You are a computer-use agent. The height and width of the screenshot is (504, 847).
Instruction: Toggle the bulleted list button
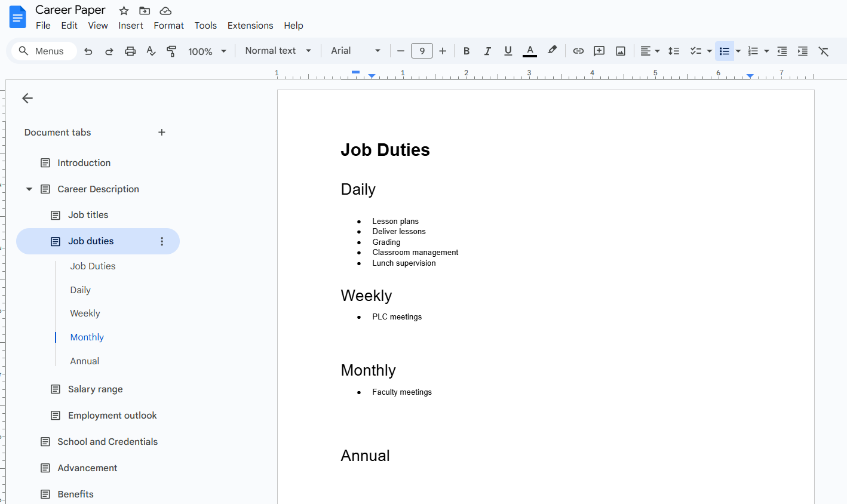725,51
